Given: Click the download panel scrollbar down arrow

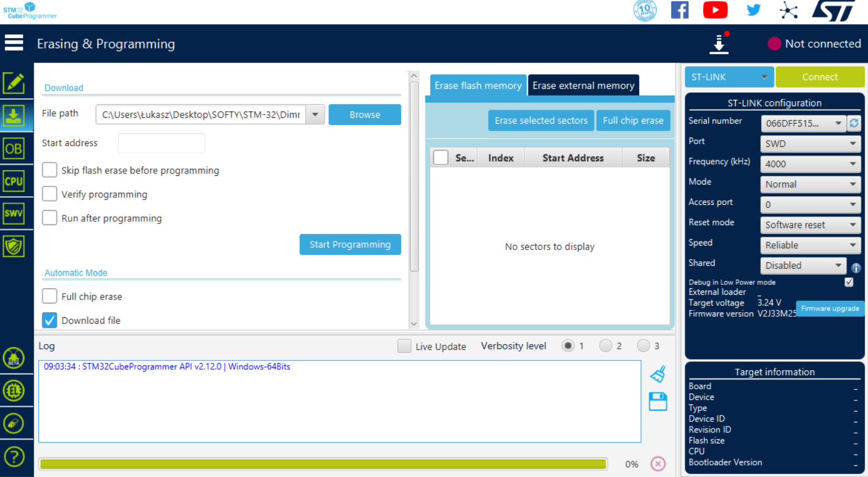Looking at the screenshot, I should (x=414, y=324).
